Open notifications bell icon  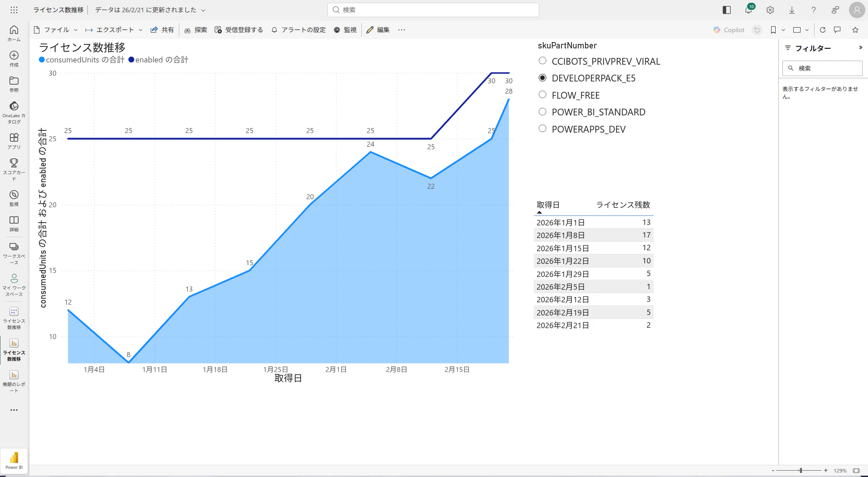click(x=748, y=10)
